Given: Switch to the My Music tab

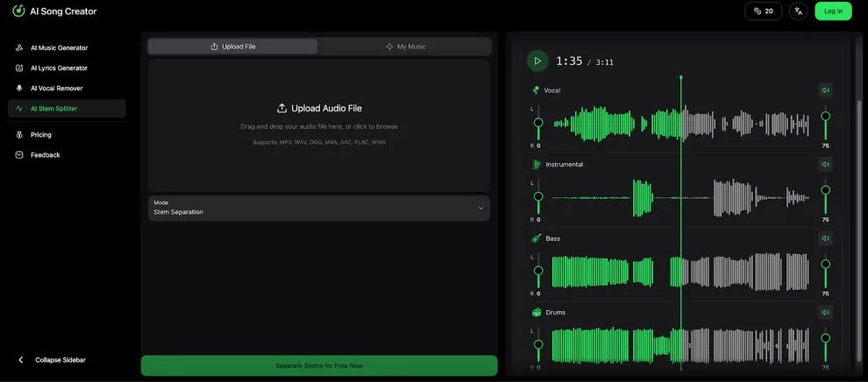Looking at the screenshot, I should (405, 46).
